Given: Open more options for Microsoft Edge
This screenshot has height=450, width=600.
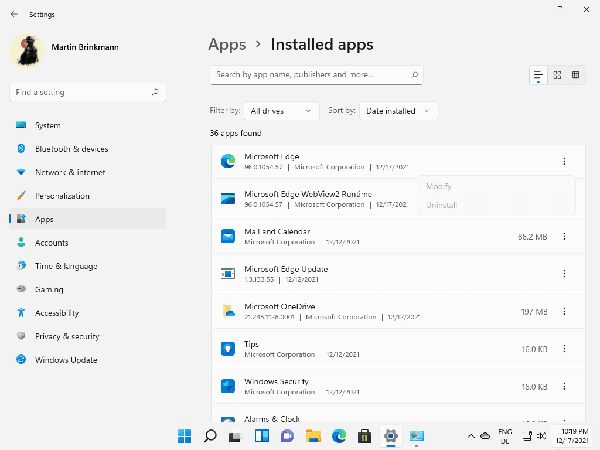Looking at the screenshot, I should click(564, 161).
